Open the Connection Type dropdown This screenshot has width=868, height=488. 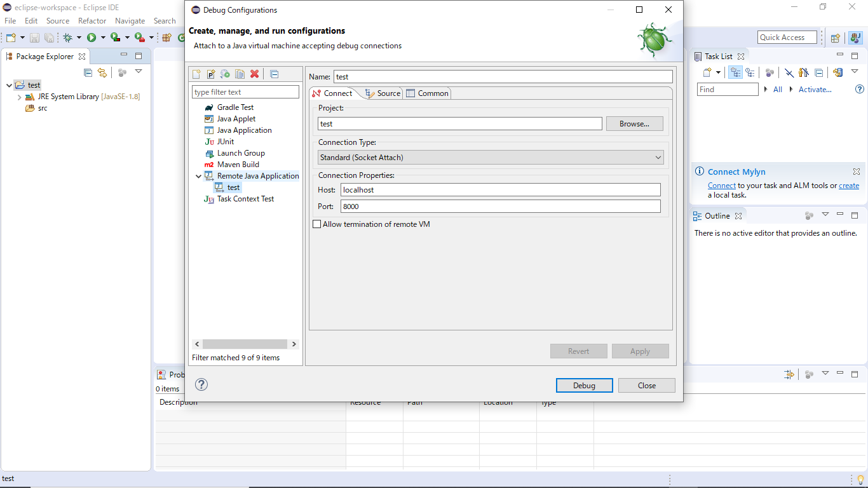click(x=491, y=158)
